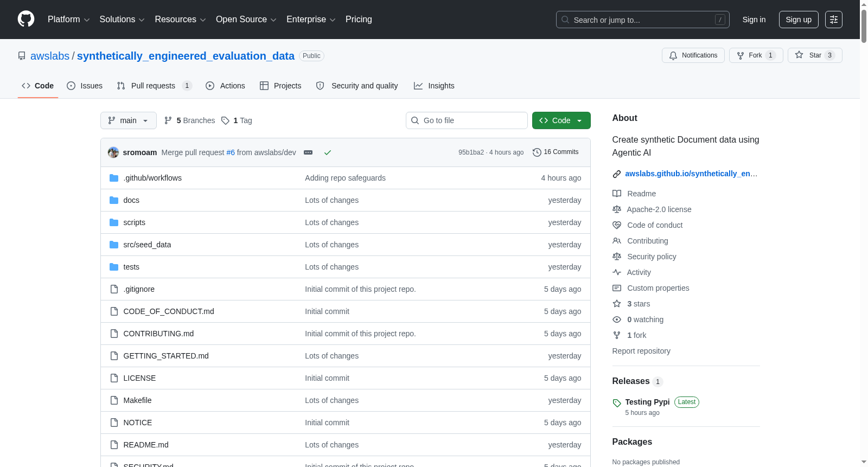This screenshot has width=868, height=467.
Task: Open the Security and quality tab
Action: [357, 86]
